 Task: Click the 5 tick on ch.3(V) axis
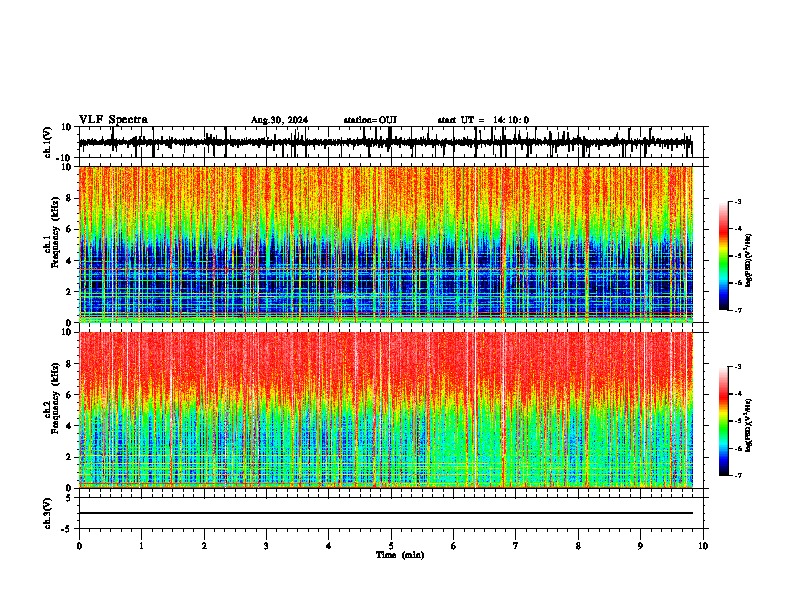pyautogui.click(x=70, y=497)
